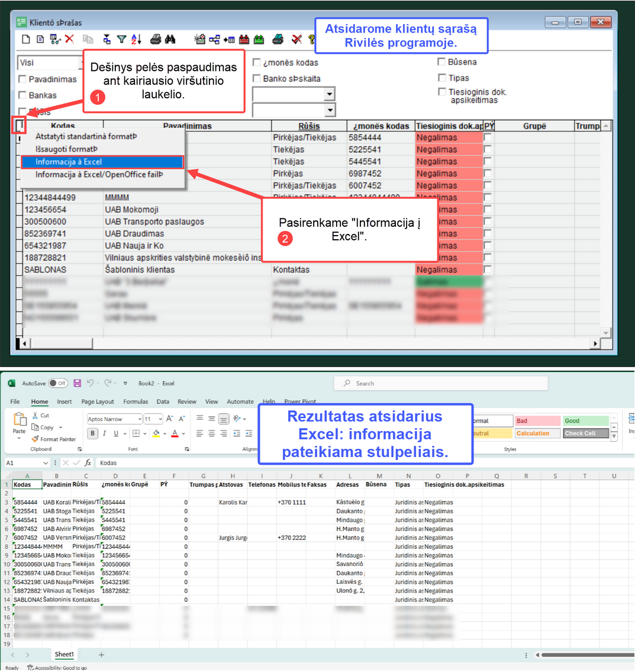Switch to the Insert tab in Excel
This screenshot has height=672, width=635.
65,401
